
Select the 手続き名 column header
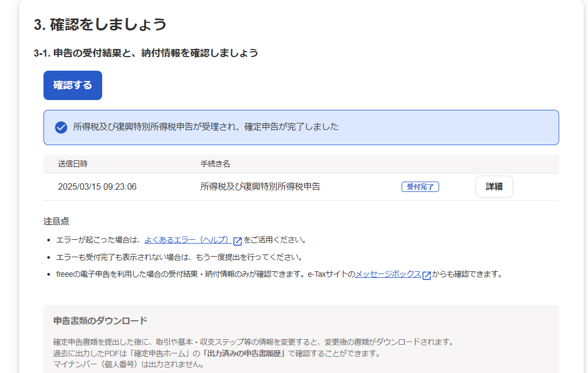(x=215, y=164)
